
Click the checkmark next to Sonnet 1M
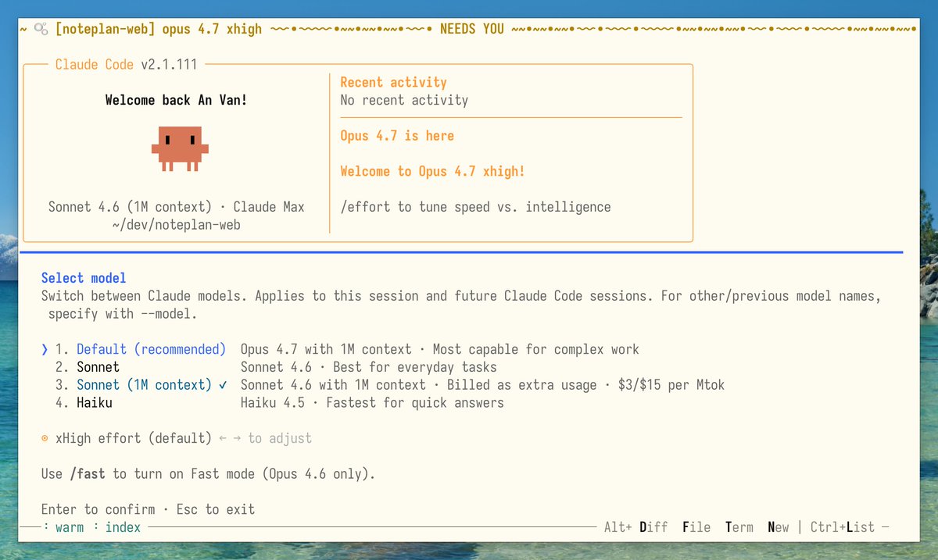pos(224,385)
